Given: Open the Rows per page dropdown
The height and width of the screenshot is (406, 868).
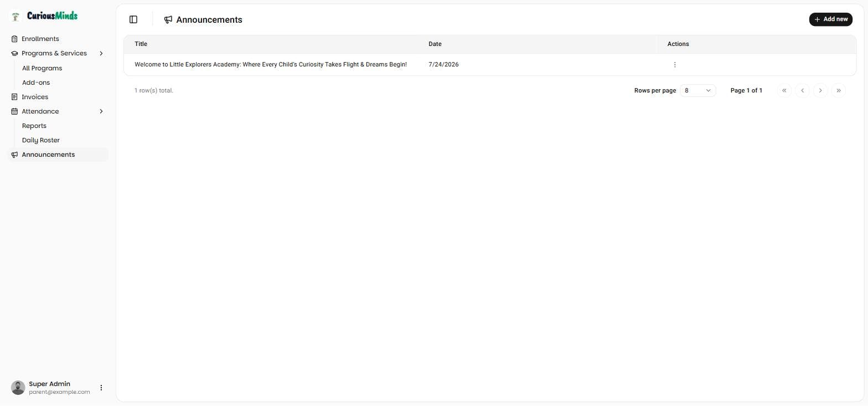Looking at the screenshot, I should click(697, 90).
